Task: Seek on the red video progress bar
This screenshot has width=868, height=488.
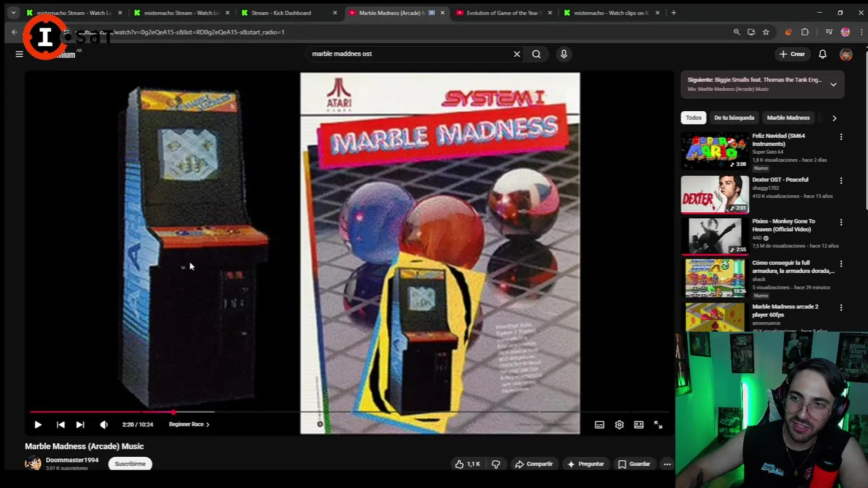Action: pyautogui.click(x=349, y=411)
